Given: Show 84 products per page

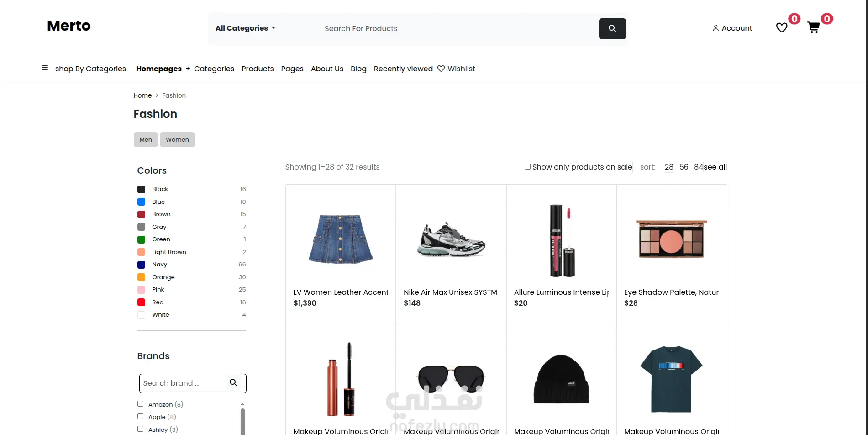Looking at the screenshot, I should (699, 167).
